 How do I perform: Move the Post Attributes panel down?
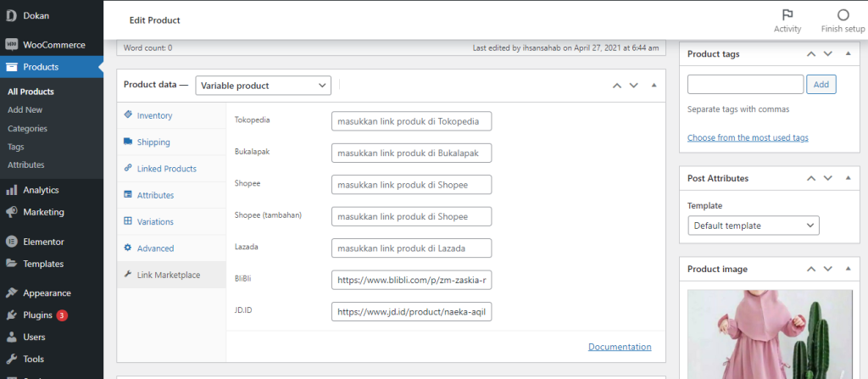click(x=830, y=179)
